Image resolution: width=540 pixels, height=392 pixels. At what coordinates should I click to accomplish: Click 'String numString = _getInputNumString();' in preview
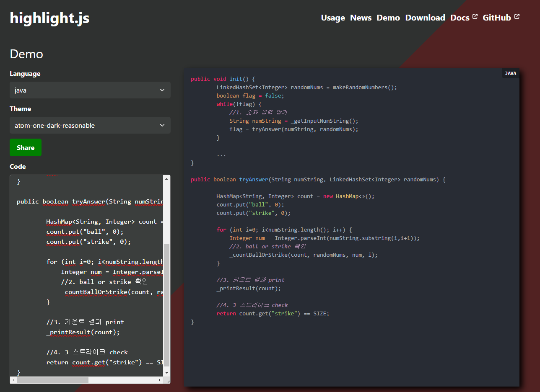[294, 121]
